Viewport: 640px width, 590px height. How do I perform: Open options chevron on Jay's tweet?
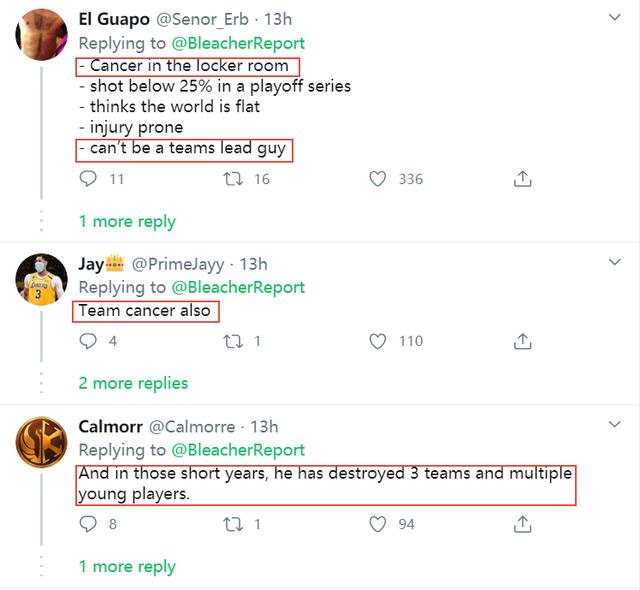615,262
